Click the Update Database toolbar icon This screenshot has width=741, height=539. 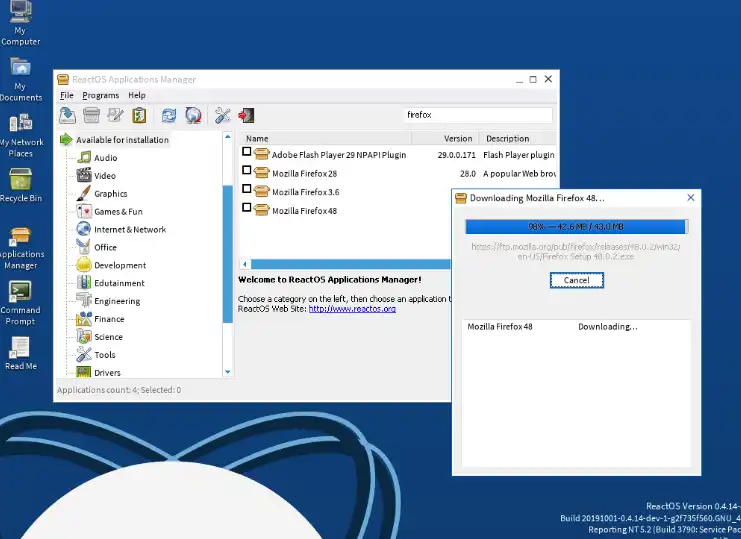tap(193, 116)
